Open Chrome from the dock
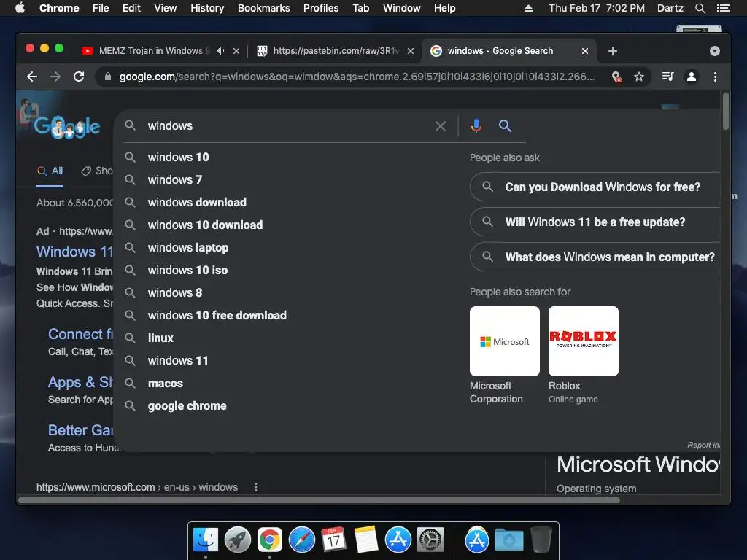 tap(270, 540)
